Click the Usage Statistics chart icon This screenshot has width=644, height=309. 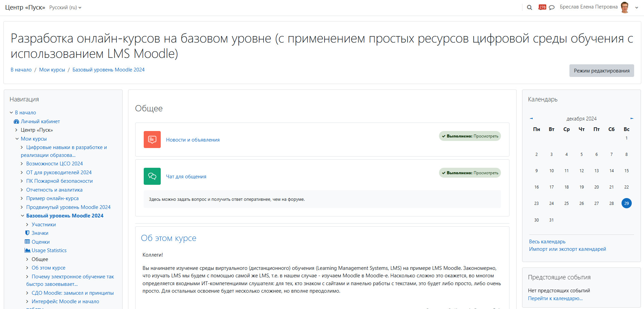click(x=28, y=250)
